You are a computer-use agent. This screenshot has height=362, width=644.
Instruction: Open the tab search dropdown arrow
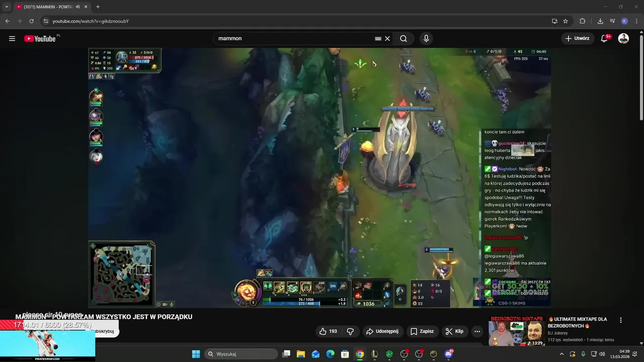coord(7,7)
